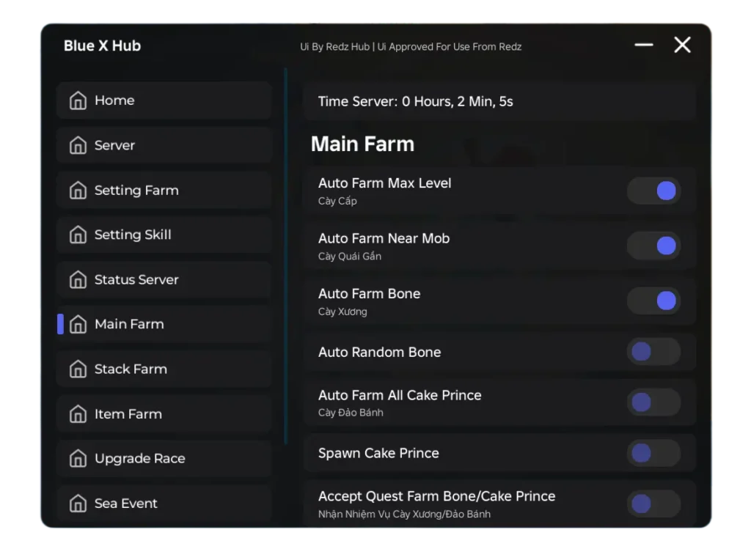Click the Upgrade Race sidebar icon
The width and height of the screenshot is (751, 560).
click(x=78, y=459)
